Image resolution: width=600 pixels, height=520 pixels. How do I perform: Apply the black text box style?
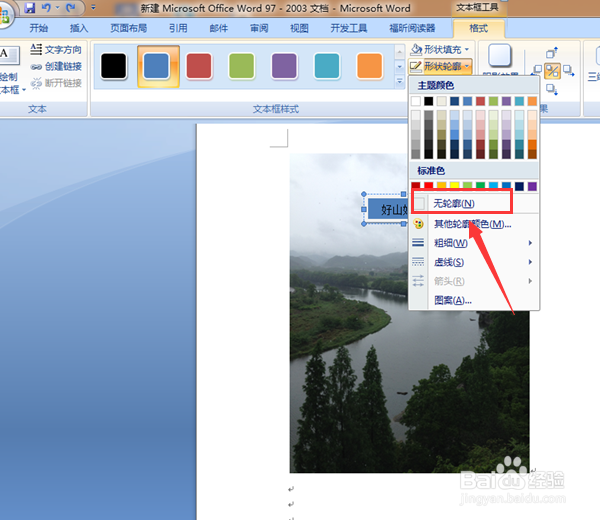[114, 67]
